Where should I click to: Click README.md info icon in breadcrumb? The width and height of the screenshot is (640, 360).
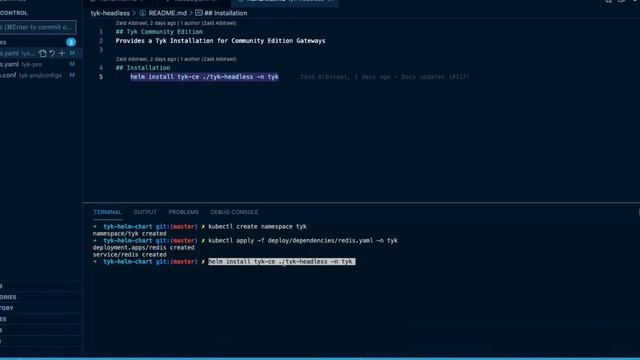(143, 13)
